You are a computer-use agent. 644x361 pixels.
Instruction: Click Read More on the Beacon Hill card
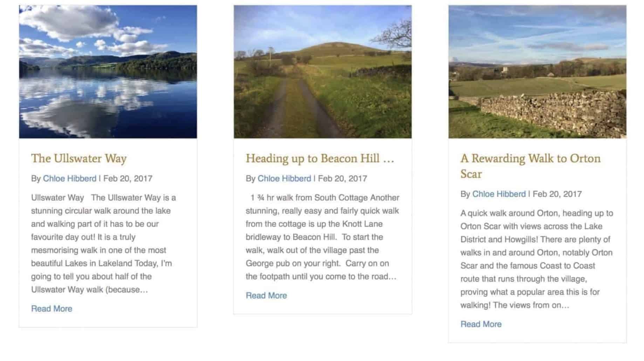tap(266, 295)
